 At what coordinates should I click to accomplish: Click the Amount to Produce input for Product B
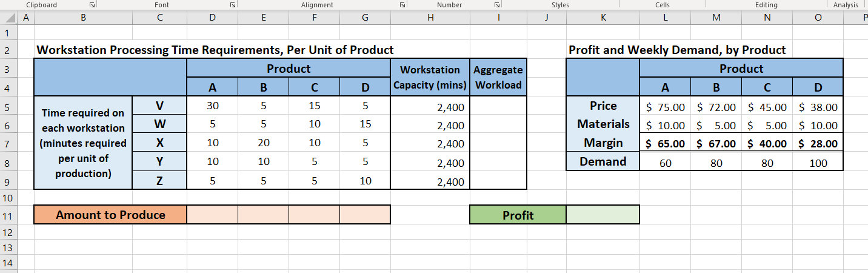[263, 215]
